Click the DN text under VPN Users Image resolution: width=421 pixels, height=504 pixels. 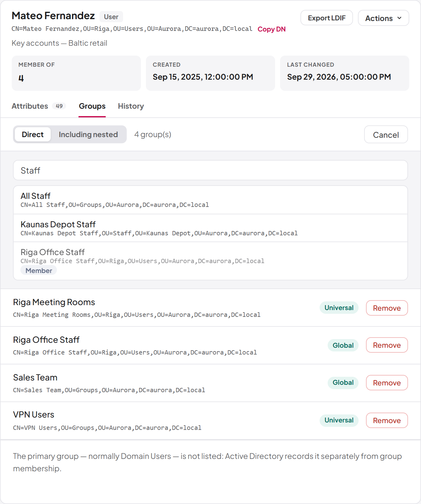(x=107, y=428)
